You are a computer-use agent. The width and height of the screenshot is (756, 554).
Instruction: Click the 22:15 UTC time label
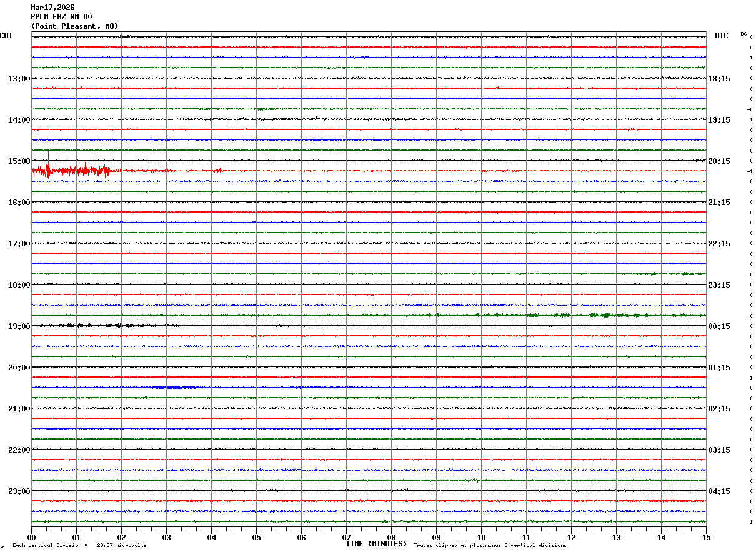click(719, 244)
